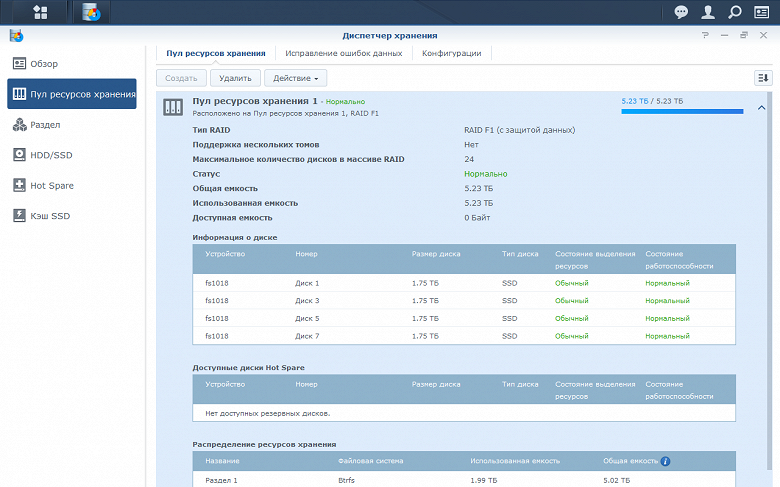Open the DSM main menu grid icon

[x=40, y=12]
